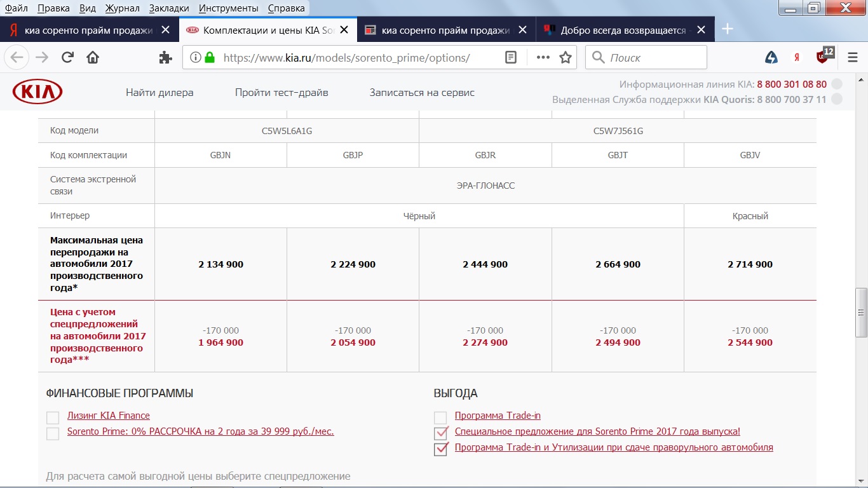Click the special price '1 964 900'
This screenshot has height=488, width=868.
220,342
